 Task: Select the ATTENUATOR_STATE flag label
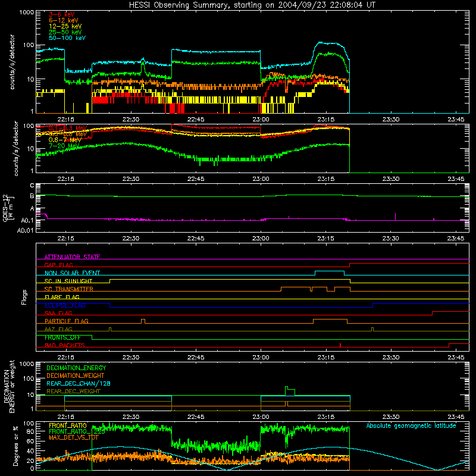coord(72,257)
